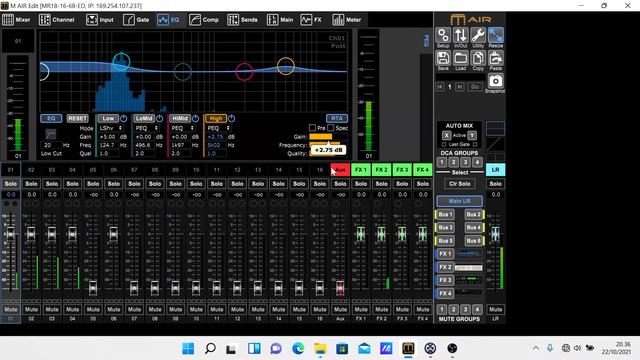Toggle the HiMid band power icon

click(196, 118)
